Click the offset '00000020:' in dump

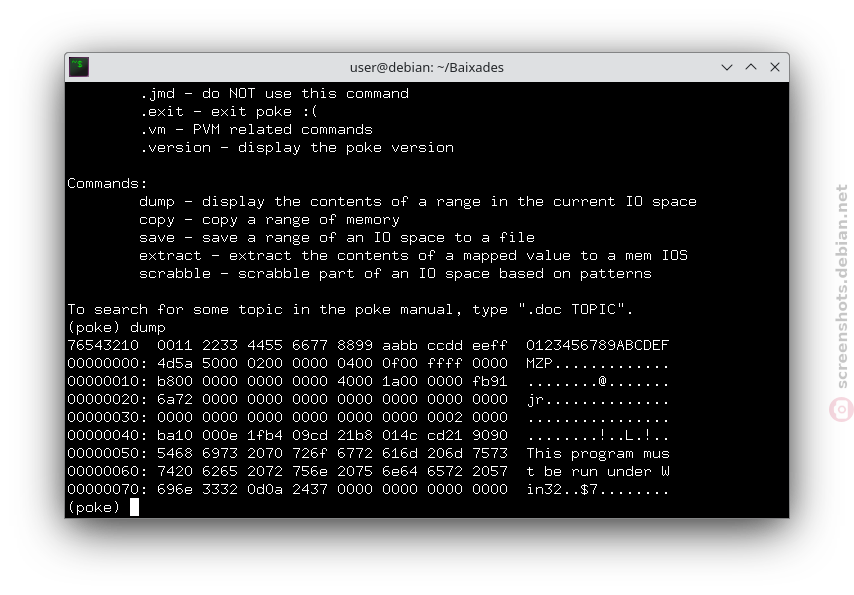[x=107, y=399]
